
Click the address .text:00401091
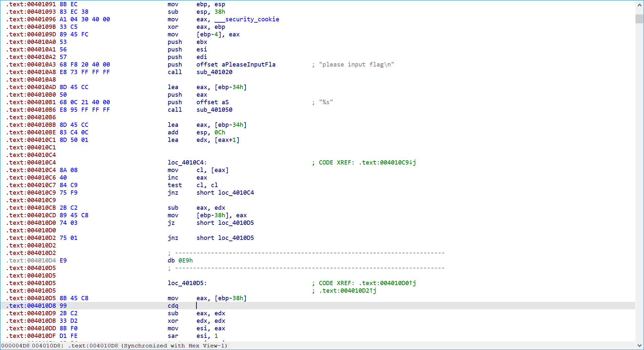(31, 4)
